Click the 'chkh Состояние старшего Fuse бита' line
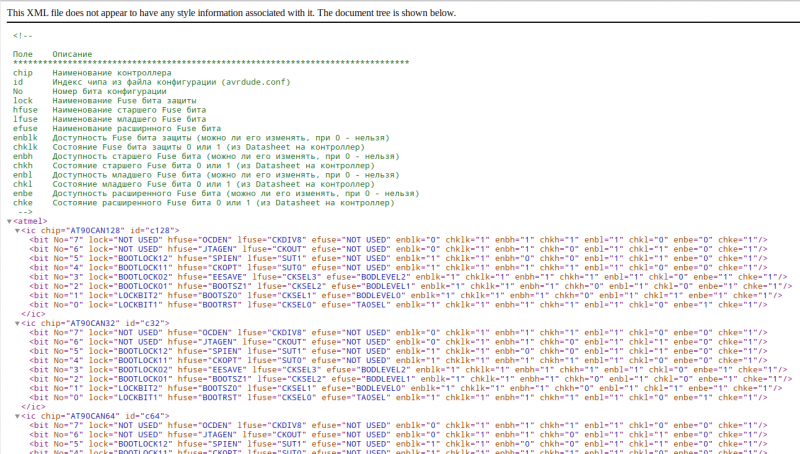The width and height of the screenshot is (800, 454). point(194,165)
